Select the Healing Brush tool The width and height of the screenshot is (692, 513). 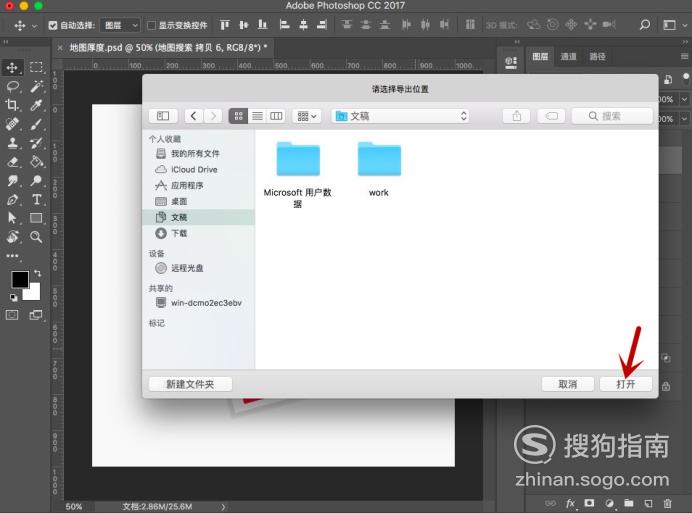12,124
